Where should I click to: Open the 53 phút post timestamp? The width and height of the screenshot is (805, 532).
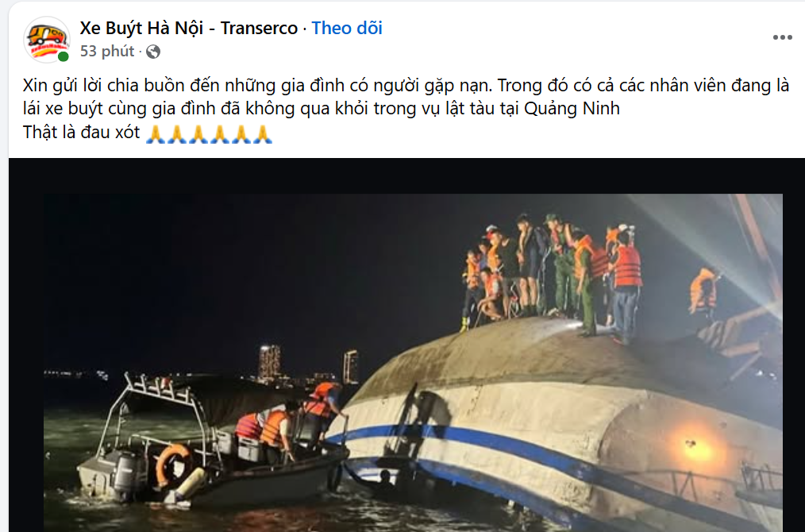[107, 52]
